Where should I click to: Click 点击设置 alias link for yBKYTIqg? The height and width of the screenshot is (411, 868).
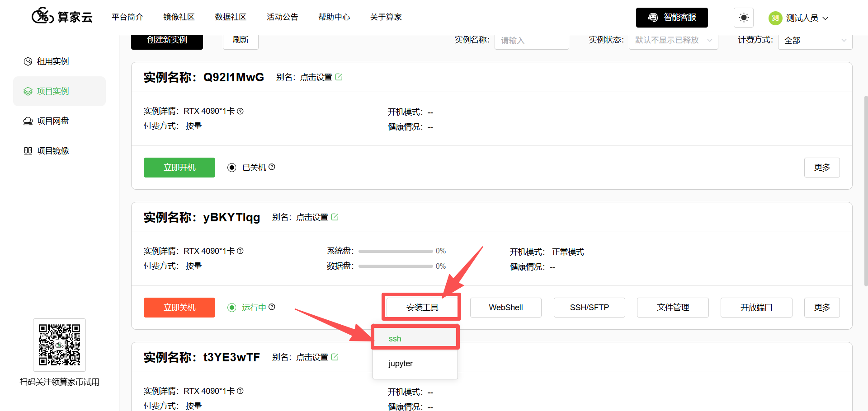[x=312, y=217]
